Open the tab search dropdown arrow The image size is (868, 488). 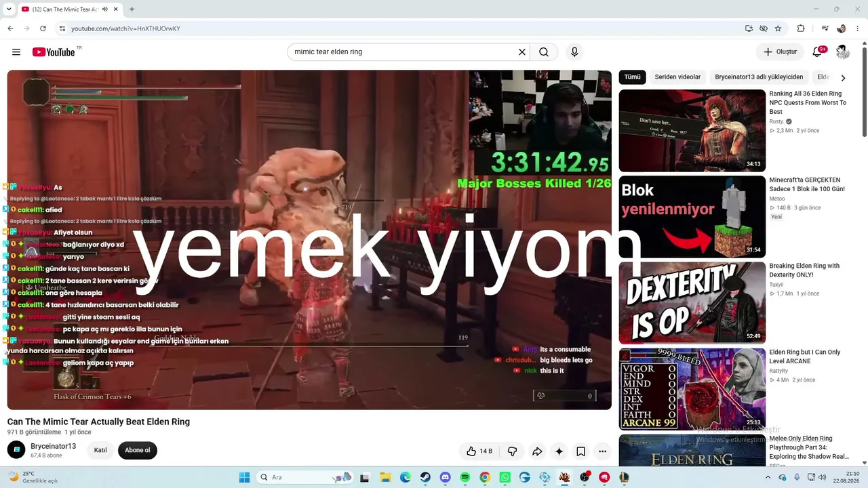[9, 9]
